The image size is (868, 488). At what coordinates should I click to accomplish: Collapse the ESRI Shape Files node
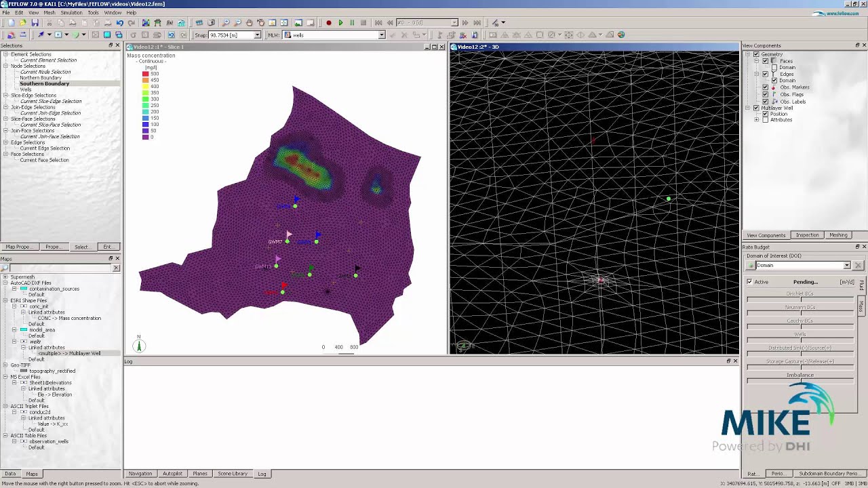coord(5,300)
